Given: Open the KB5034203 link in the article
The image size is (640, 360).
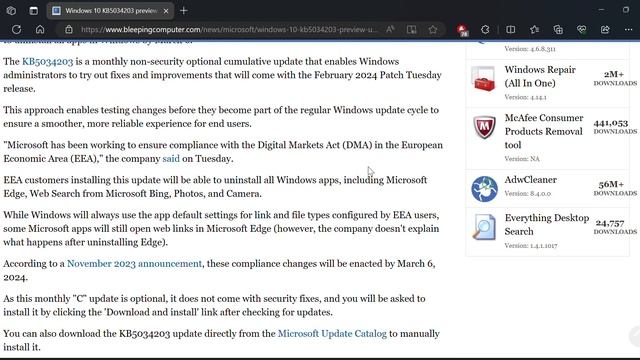Looking at the screenshot, I should pyautogui.click(x=47, y=62).
